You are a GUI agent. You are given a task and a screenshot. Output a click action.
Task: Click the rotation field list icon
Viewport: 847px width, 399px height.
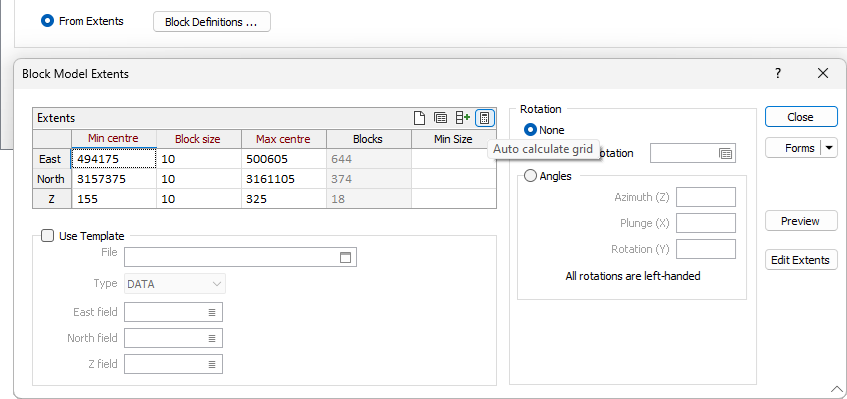pos(725,153)
